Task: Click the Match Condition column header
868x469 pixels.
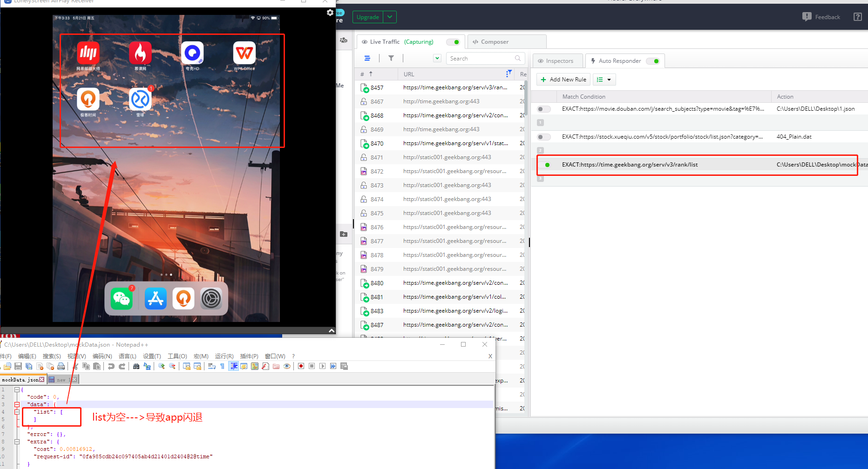Action: click(x=584, y=97)
